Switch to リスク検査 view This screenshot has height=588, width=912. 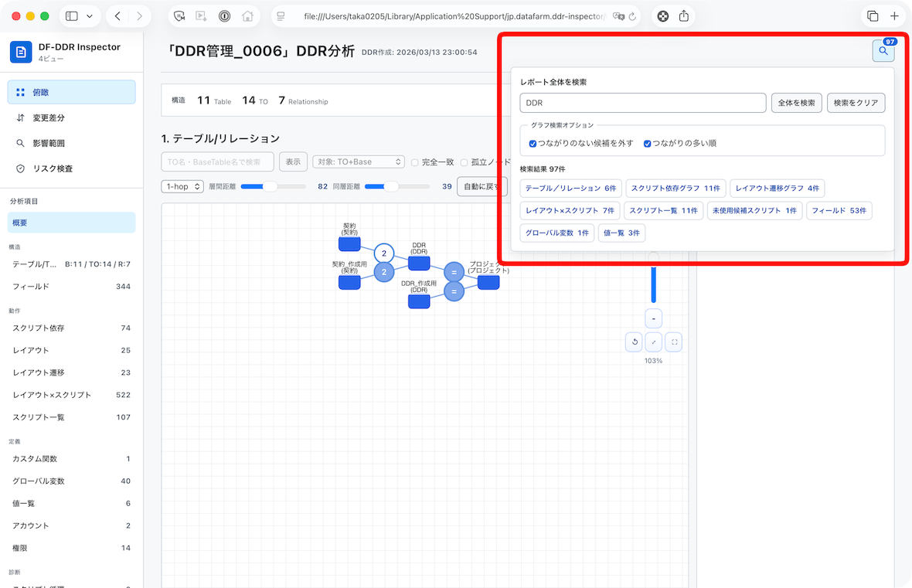[72, 168]
